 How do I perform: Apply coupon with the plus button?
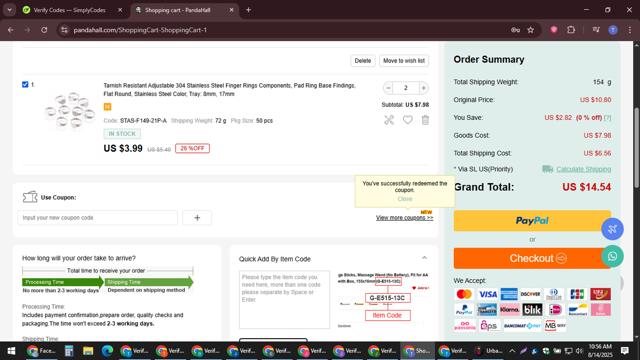tap(197, 218)
